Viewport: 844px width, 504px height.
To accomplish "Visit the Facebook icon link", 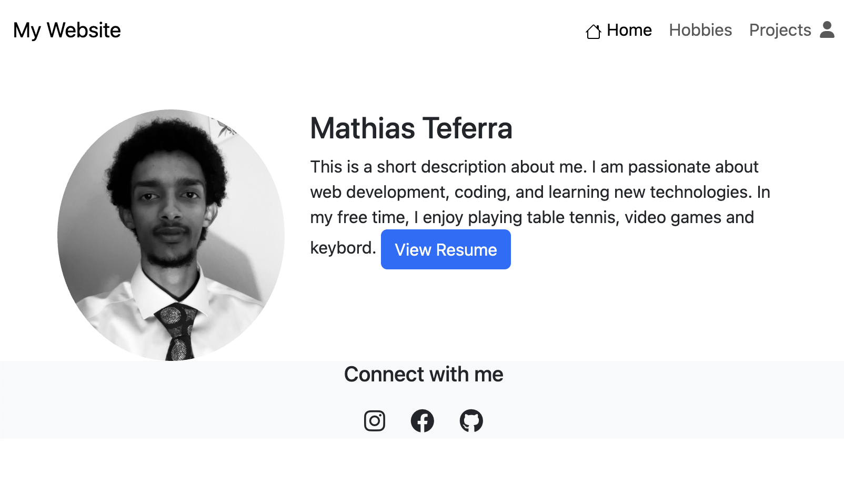I will click(x=423, y=421).
